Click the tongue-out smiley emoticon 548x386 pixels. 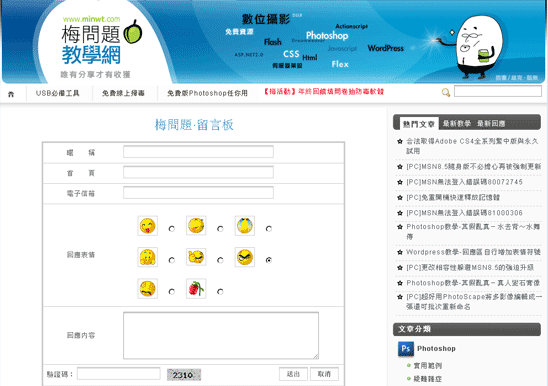147,226
